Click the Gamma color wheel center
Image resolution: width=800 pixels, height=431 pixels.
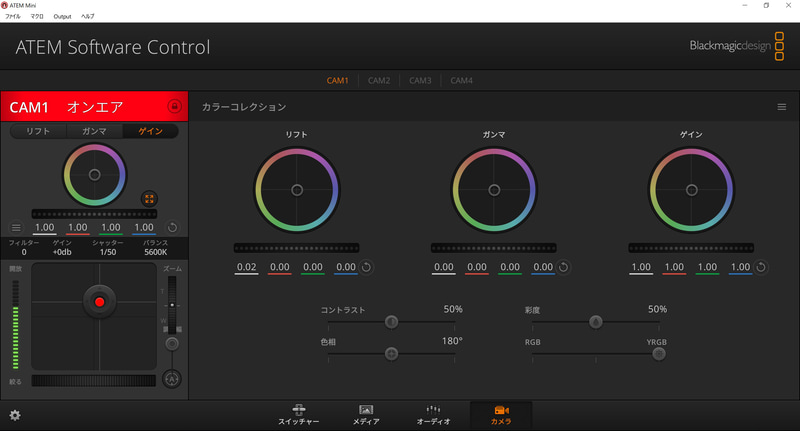click(x=494, y=190)
